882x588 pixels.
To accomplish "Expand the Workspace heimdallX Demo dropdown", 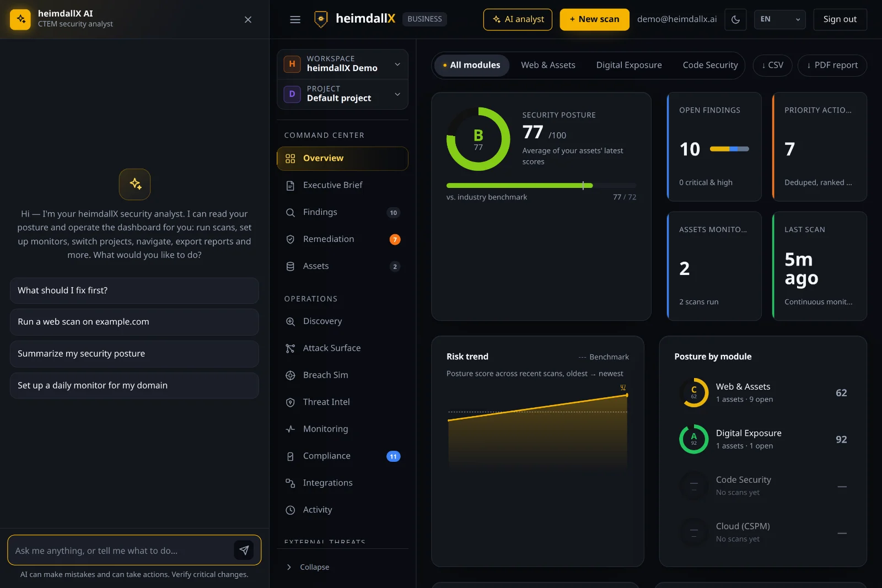I will click(342, 64).
